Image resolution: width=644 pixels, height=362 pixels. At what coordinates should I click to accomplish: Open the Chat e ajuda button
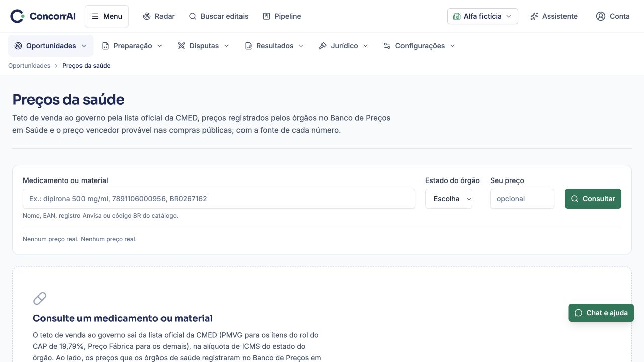[x=601, y=313]
